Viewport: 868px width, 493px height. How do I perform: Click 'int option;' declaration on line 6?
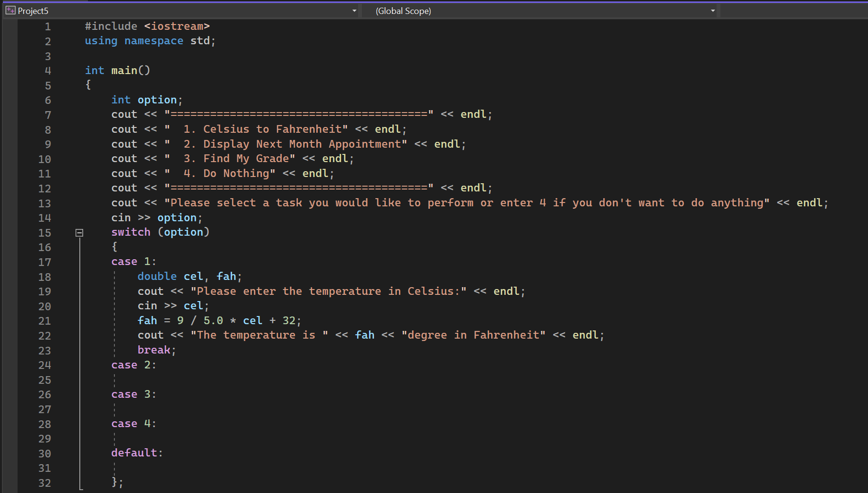(x=147, y=100)
